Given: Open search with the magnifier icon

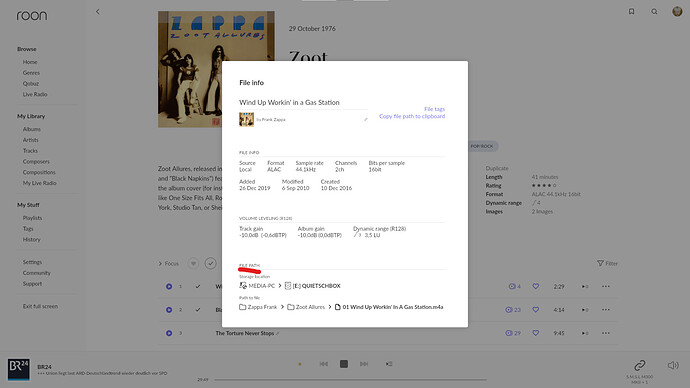Looking at the screenshot, I should (654, 11).
